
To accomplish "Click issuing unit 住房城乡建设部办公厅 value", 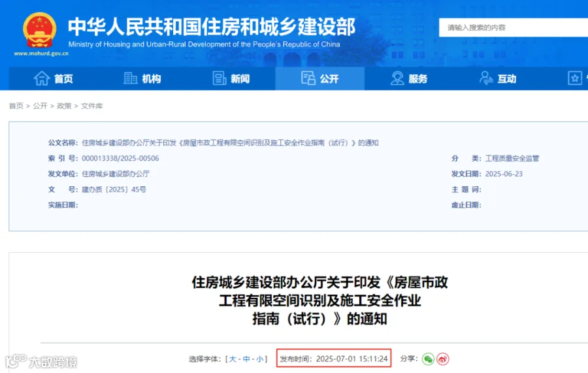I will [x=116, y=174].
